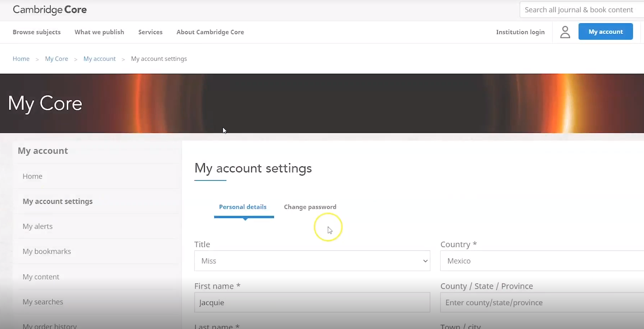Viewport: 644px width, 329px height.
Task: Go to My Core breadcrumb link
Action: 57,59
